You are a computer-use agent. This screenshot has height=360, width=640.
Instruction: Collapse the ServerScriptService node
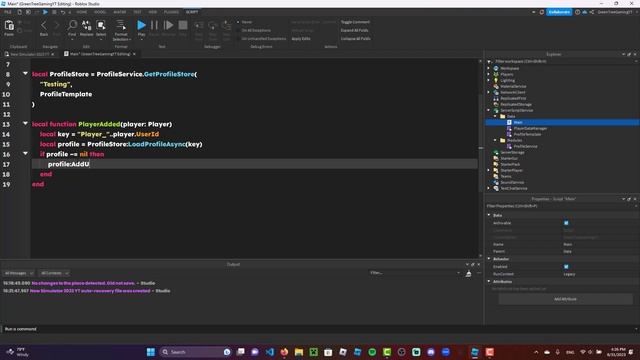pyautogui.click(x=489, y=110)
